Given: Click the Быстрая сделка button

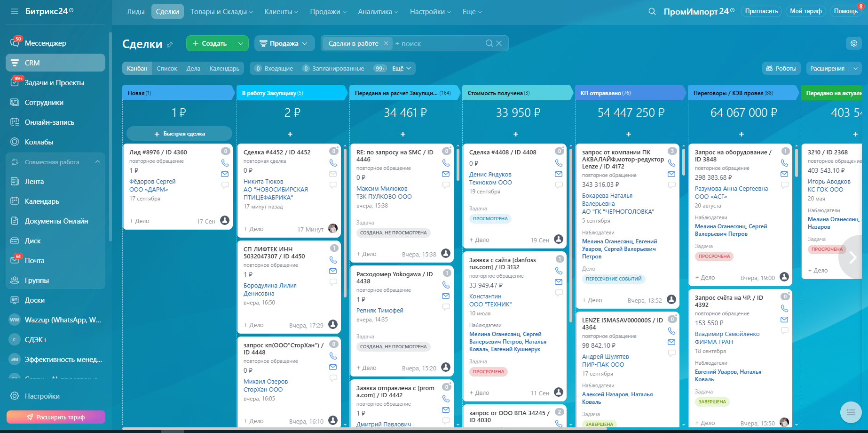Looking at the screenshot, I should coord(179,134).
